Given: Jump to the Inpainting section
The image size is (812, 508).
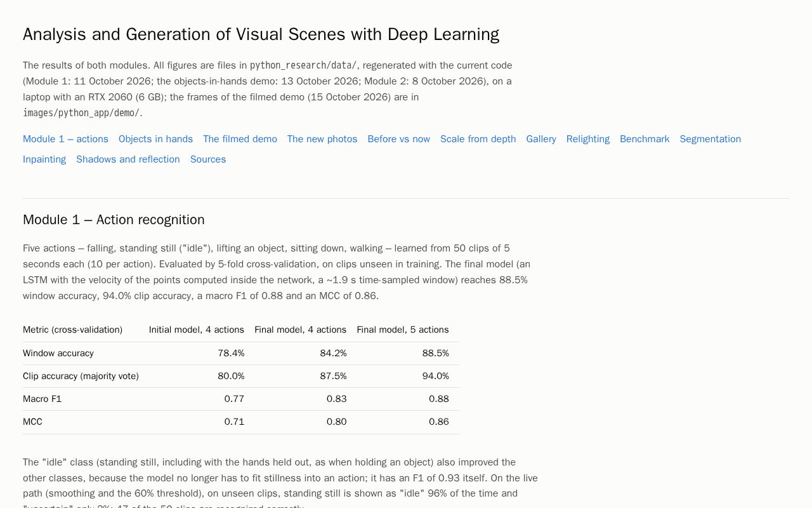Looking at the screenshot, I should (44, 159).
